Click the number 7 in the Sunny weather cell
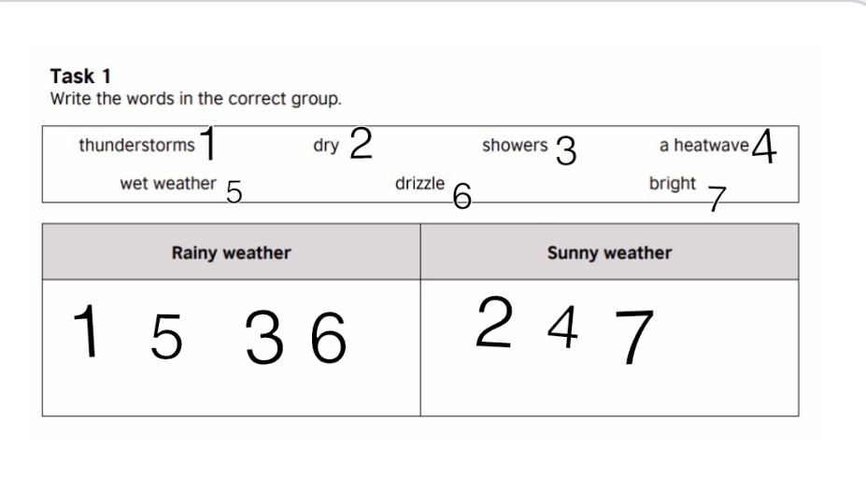The height and width of the screenshot is (504, 866). (634, 337)
